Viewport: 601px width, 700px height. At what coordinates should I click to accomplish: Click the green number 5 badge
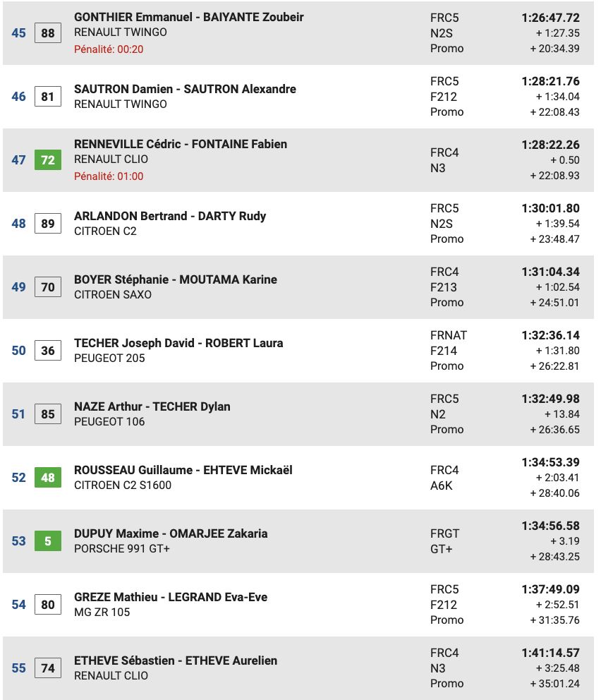[x=47, y=541]
